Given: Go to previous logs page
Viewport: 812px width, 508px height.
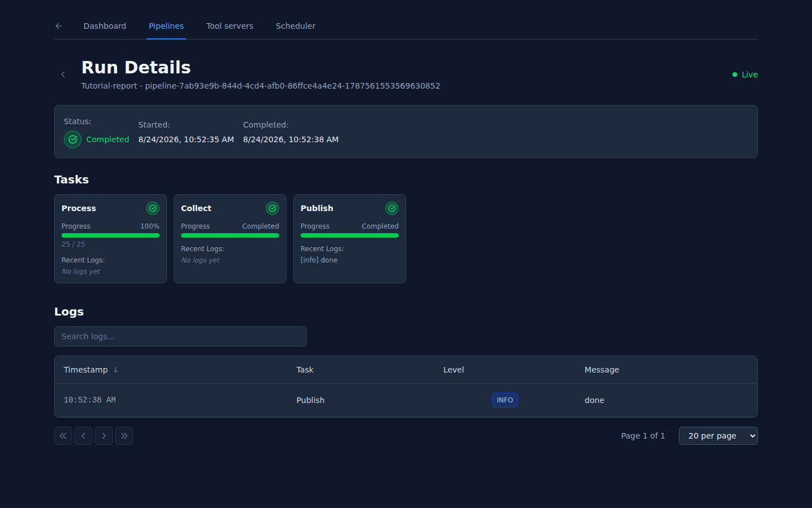Looking at the screenshot, I should 83,436.
